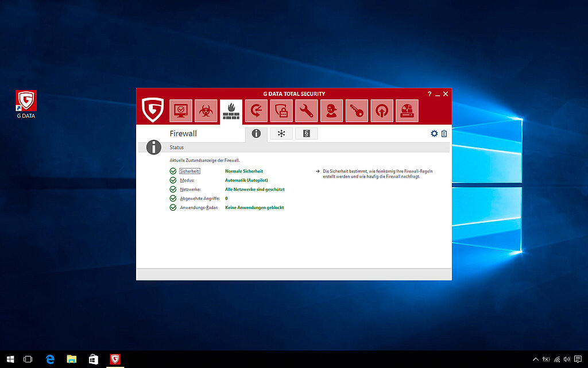Image resolution: width=588 pixels, height=368 pixels.
Task: Open the parental controls module
Action: click(x=331, y=111)
